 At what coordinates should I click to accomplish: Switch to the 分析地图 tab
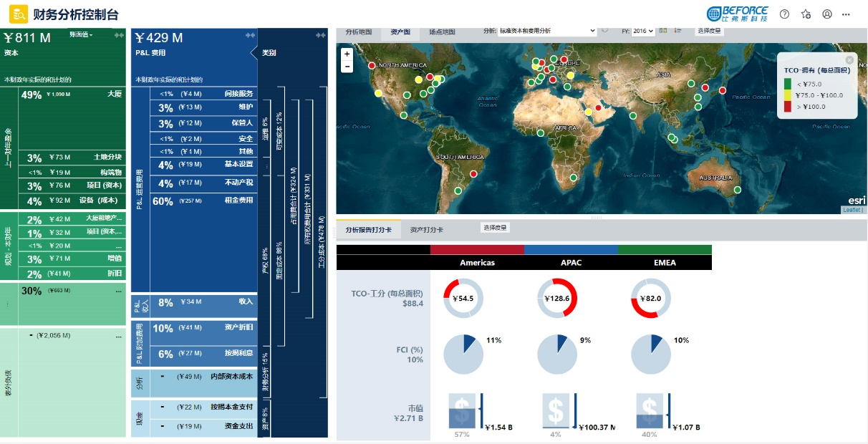tap(359, 32)
